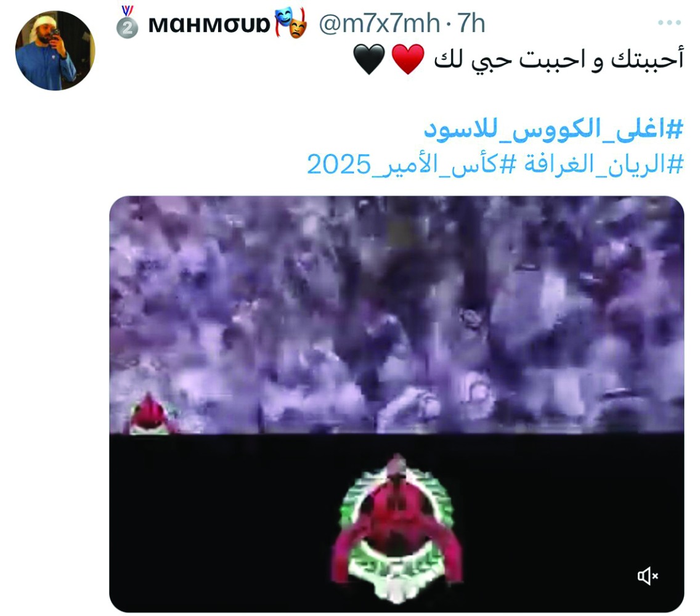The height and width of the screenshot is (616, 700).
Task: Open the three-dot more options menu
Action: [669, 22]
